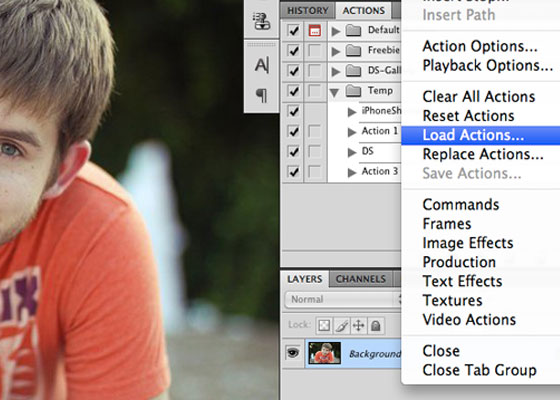Toggle checkmark for Action 1
The width and height of the screenshot is (560, 400).
tap(293, 131)
